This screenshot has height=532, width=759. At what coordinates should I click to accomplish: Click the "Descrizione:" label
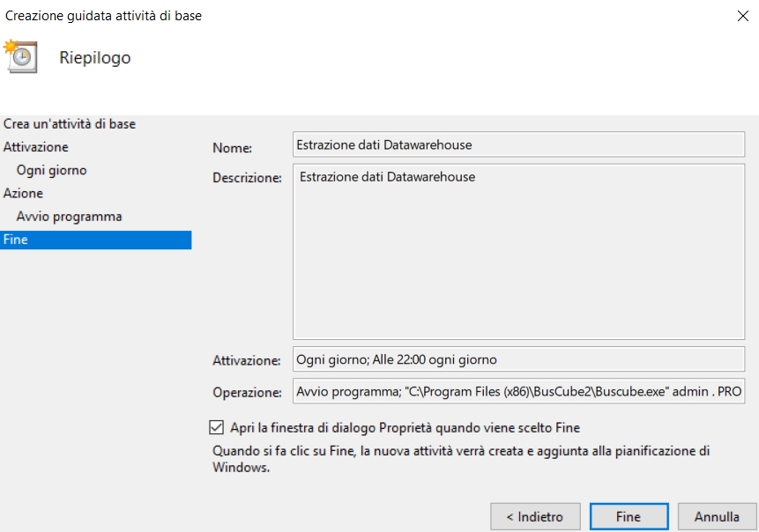click(247, 178)
